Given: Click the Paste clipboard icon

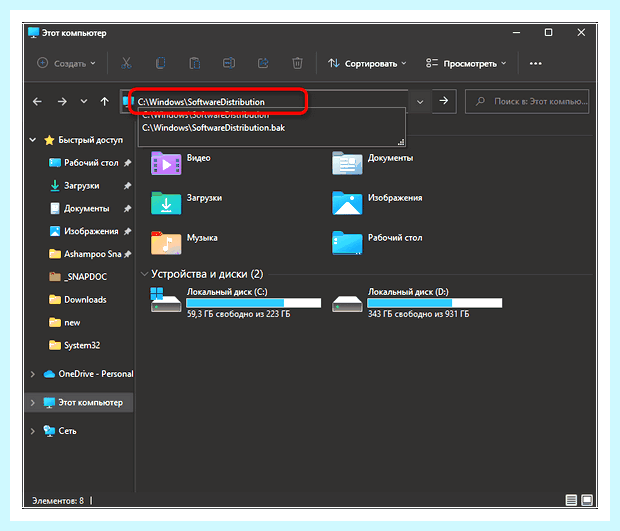Looking at the screenshot, I should [195, 63].
